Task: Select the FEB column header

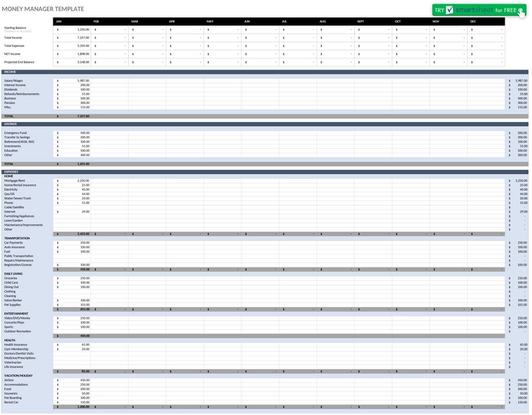Action: pyautogui.click(x=96, y=22)
